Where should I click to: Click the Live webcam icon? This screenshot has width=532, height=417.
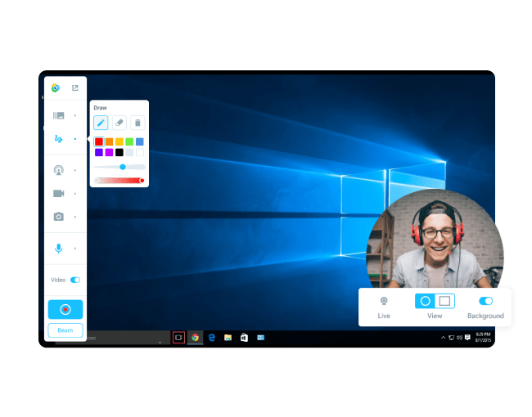coord(384,301)
